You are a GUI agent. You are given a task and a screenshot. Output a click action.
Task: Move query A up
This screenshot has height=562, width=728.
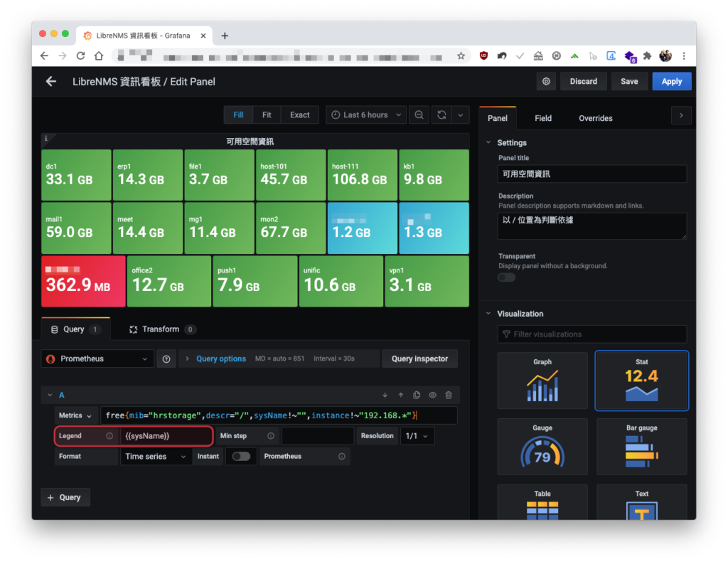click(401, 395)
